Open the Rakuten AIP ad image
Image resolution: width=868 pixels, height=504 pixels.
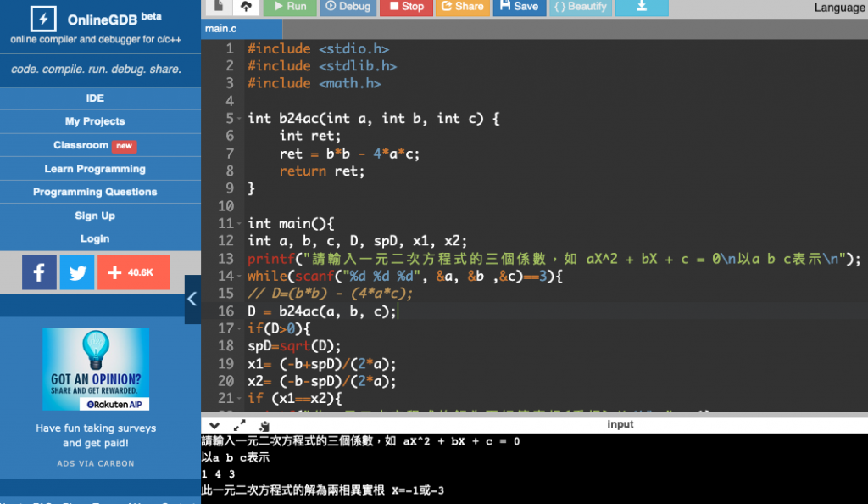96,369
